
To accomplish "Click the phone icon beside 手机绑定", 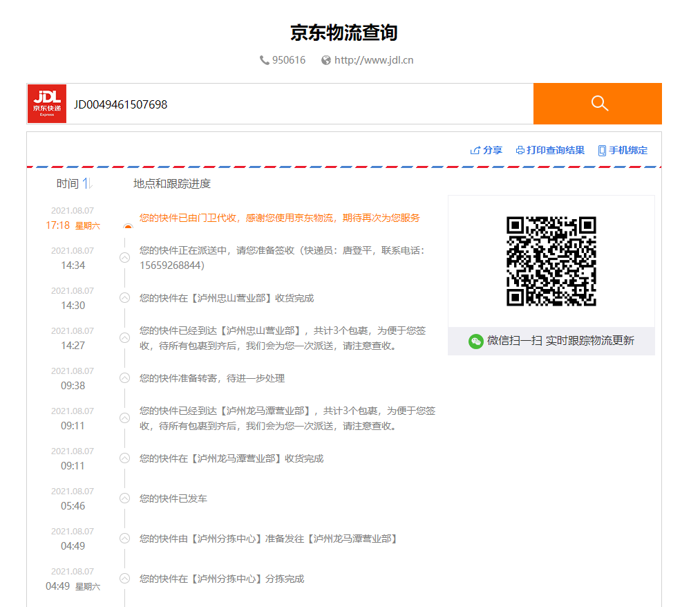I will [603, 151].
